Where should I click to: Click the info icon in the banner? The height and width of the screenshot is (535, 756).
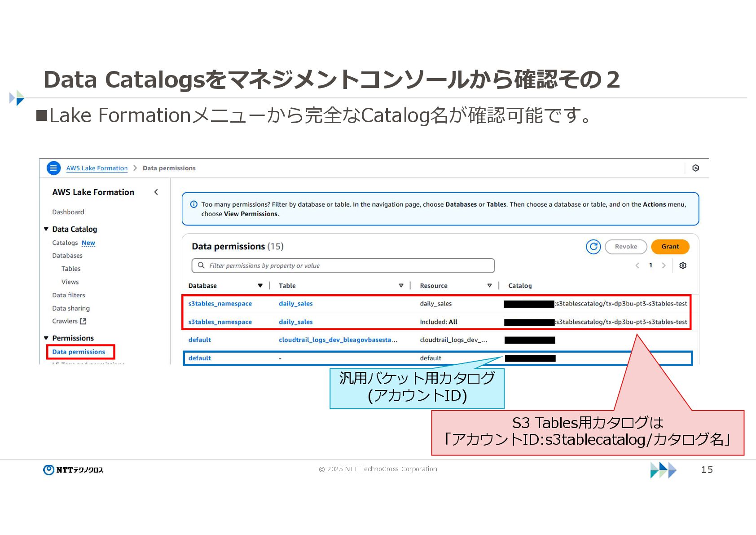(194, 204)
